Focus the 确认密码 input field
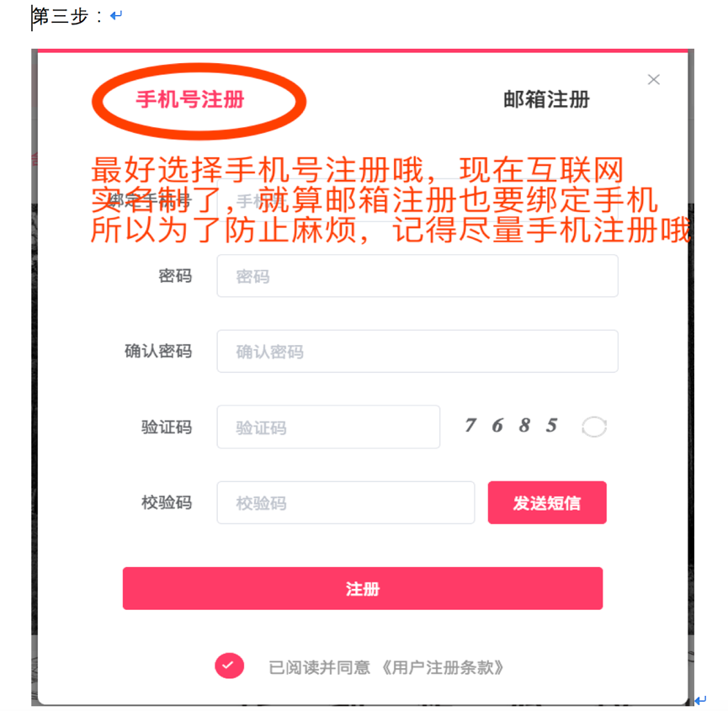Viewport: 728px width, 711px height. tap(417, 352)
